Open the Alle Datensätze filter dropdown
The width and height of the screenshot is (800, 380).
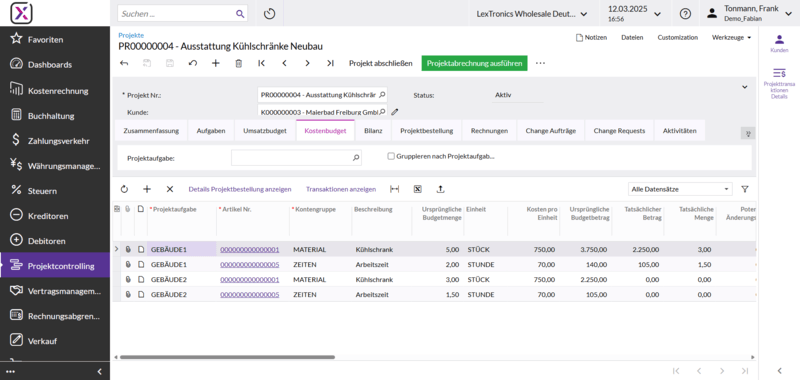point(680,189)
